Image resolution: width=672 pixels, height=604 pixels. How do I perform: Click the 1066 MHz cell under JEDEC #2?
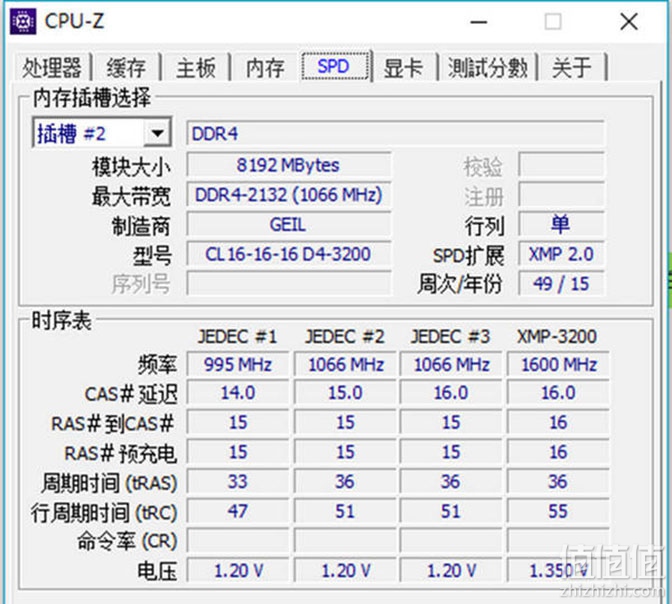[345, 364]
